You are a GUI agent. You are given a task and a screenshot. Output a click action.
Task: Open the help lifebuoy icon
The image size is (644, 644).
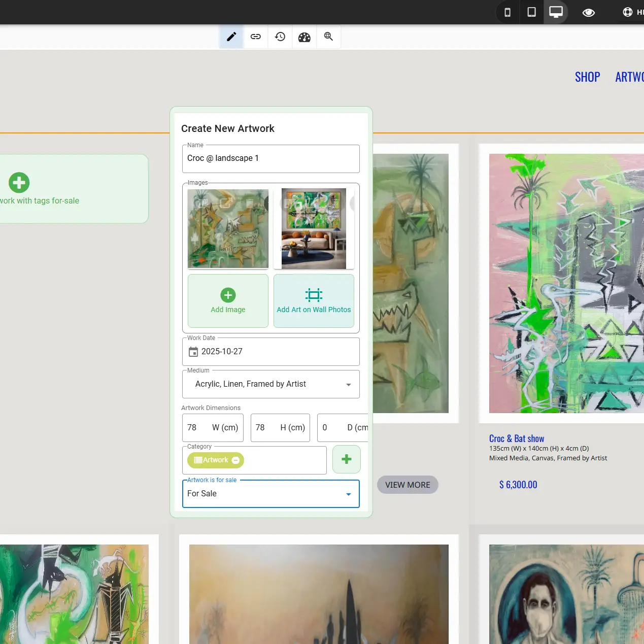(x=628, y=12)
